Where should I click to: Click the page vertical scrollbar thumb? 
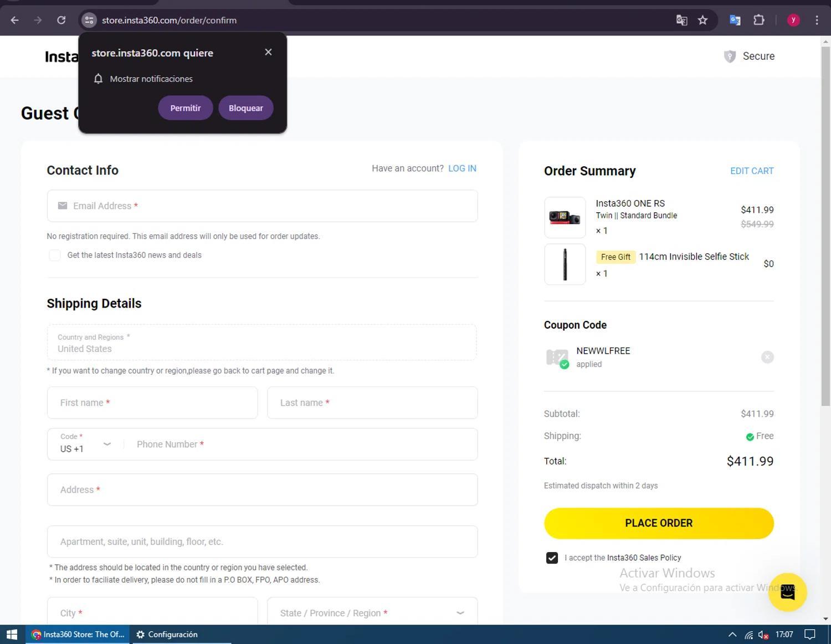[825, 226]
